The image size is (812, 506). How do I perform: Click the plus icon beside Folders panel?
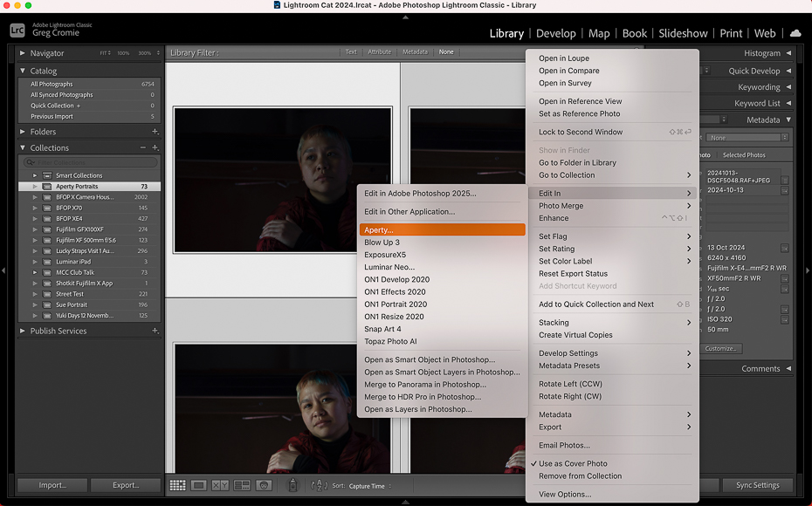click(155, 132)
